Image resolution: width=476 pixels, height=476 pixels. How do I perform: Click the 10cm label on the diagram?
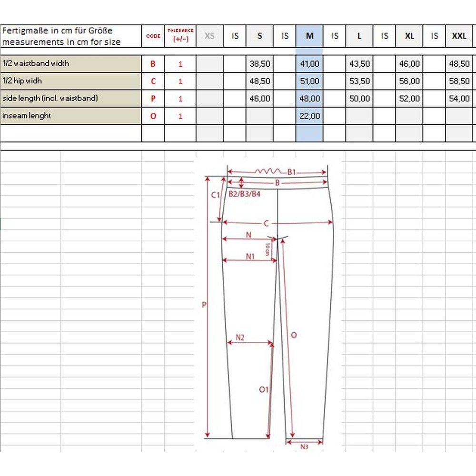pyautogui.click(x=268, y=249)
